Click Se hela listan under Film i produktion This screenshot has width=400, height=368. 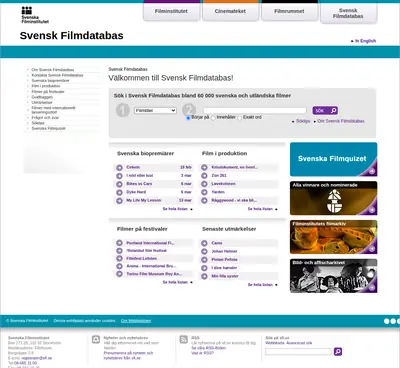[x=260, y=209]
